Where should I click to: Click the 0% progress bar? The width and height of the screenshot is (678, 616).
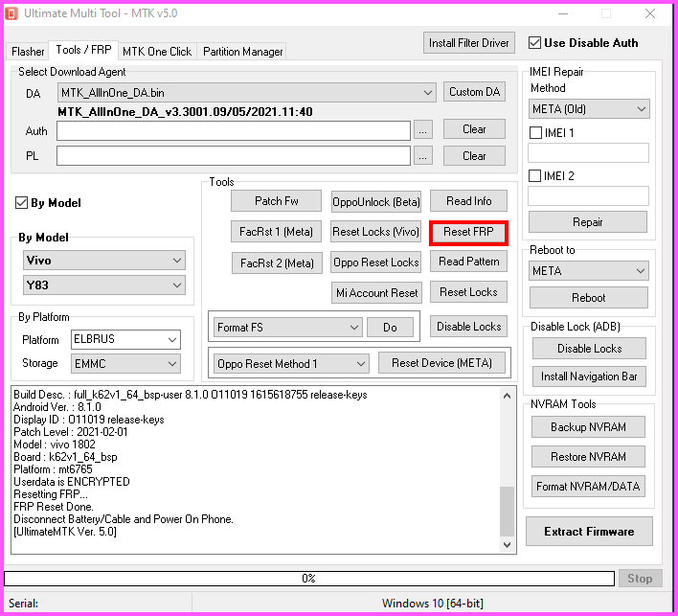tap(309, 579)
